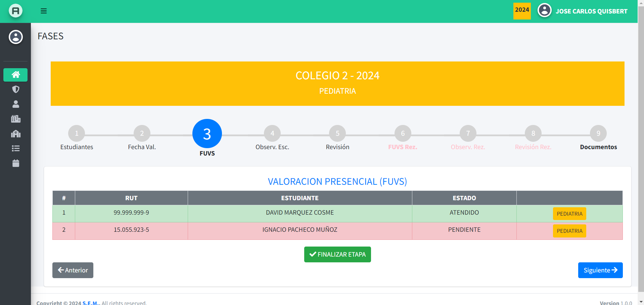
Task: Select the 2024 year badge
Action: (x=522, y=11)
